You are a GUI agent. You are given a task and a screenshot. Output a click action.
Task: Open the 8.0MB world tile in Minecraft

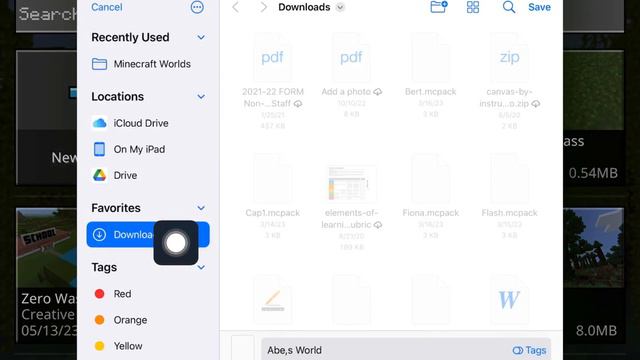coord(593,276)
